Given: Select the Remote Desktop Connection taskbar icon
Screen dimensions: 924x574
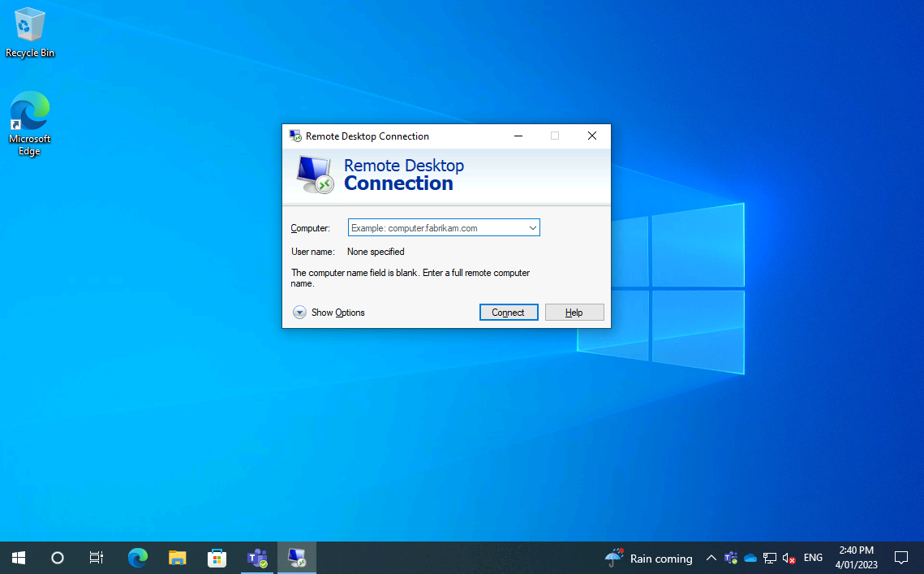Looking at the screenshot, I should [x=296, y=558].
